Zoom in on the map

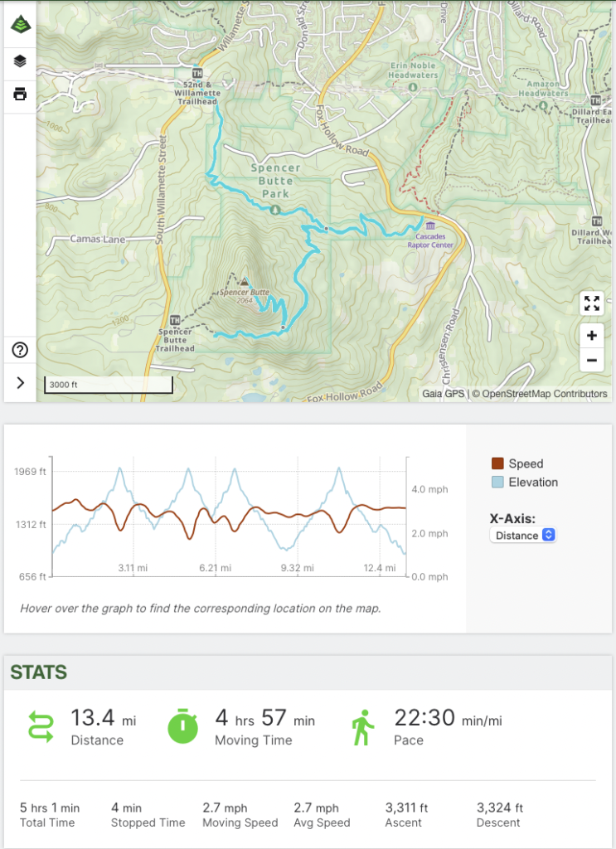pyautogui.click(x=591, y=336)
